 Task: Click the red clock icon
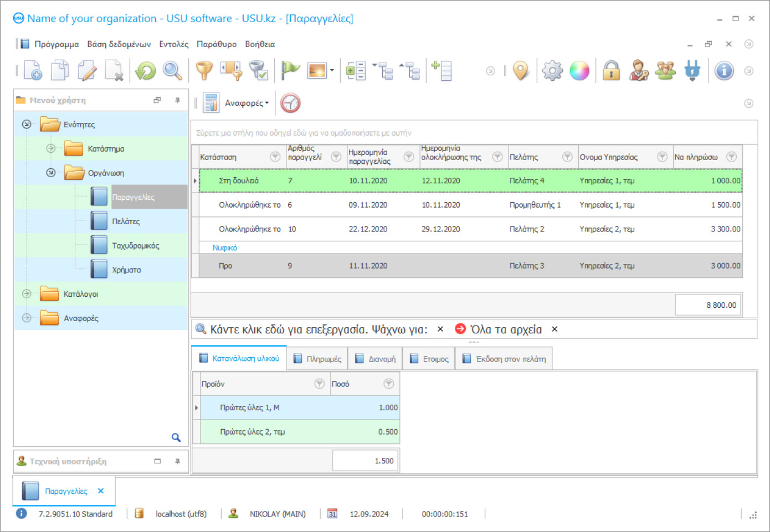[290, 103]
